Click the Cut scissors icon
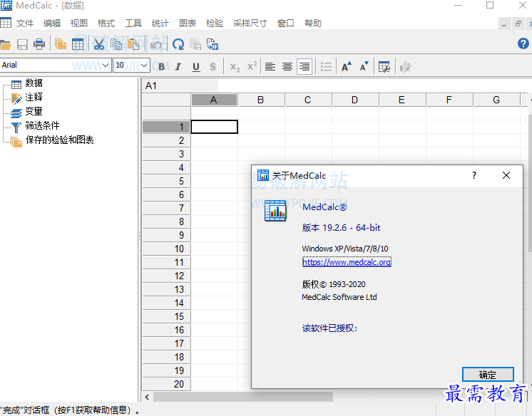Screen dimensions: 532x416 (99, 44)
